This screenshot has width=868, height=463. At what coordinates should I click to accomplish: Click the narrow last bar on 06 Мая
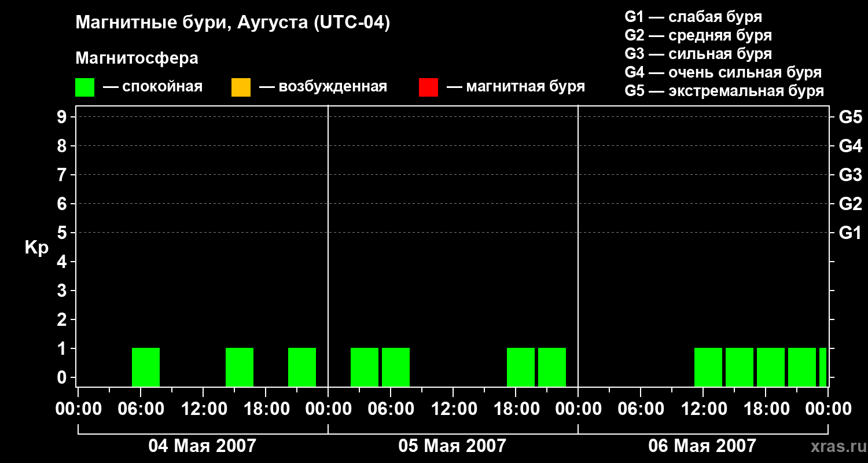tap(823, 367)
